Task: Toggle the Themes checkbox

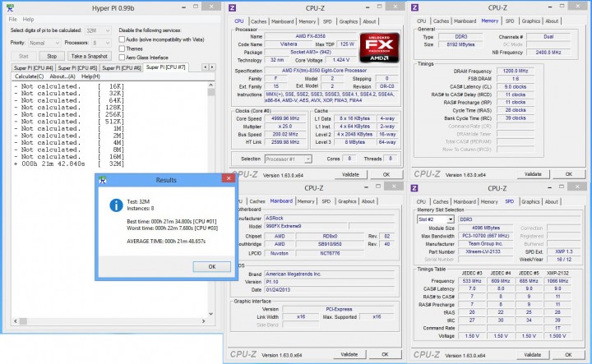Action: coord(122,48)
